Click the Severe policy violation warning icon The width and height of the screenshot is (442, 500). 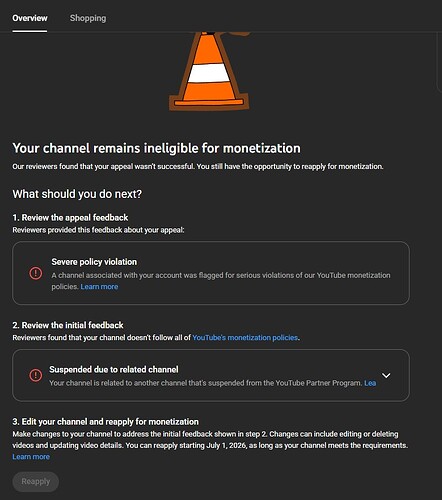coord(35,273)
